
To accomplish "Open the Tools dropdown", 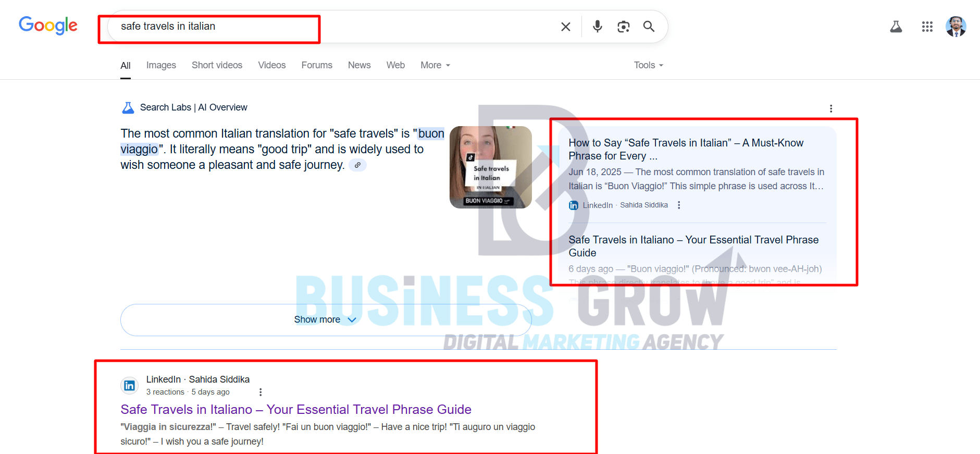I will click(649, 65).
